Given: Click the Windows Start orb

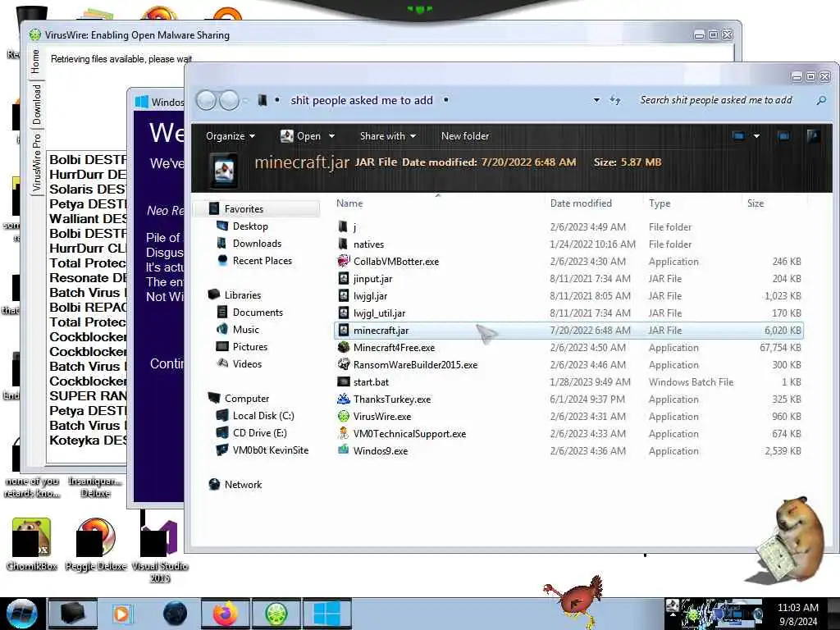Looking at the screenshot, I should (x=21, y=614).
